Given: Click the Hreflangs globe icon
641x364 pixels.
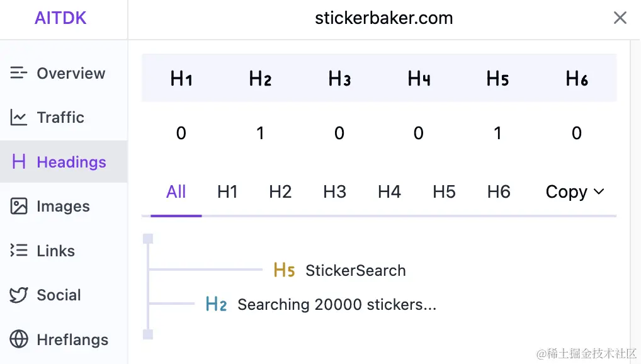Looking at the screenshot, I should coord(19,339).
